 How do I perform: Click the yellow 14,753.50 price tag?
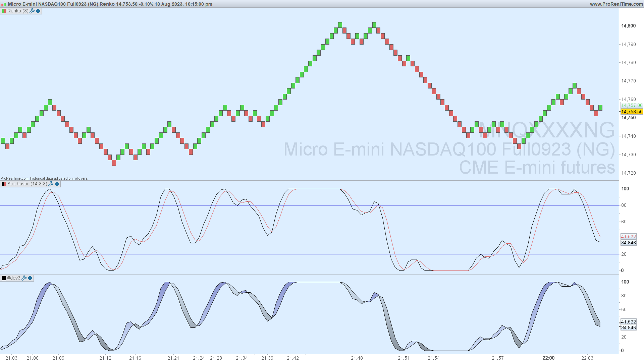tap(632, 112)
